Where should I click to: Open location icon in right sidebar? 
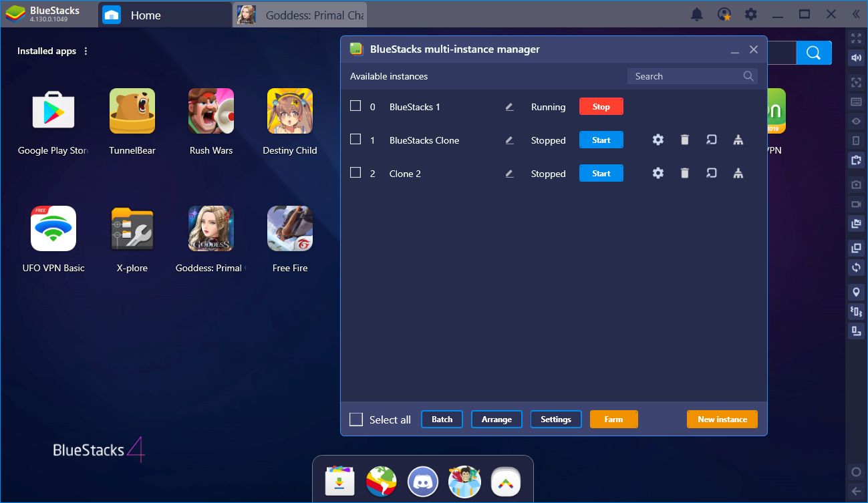856,293
